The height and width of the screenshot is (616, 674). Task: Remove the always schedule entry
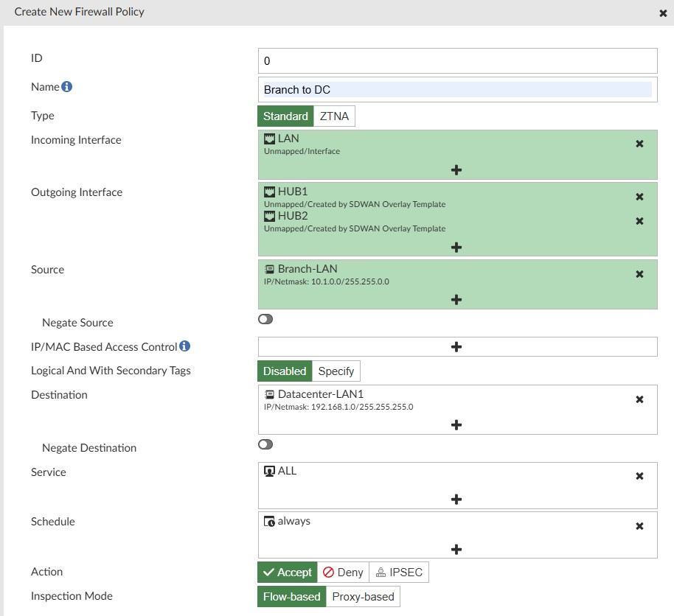coord(639,526)
